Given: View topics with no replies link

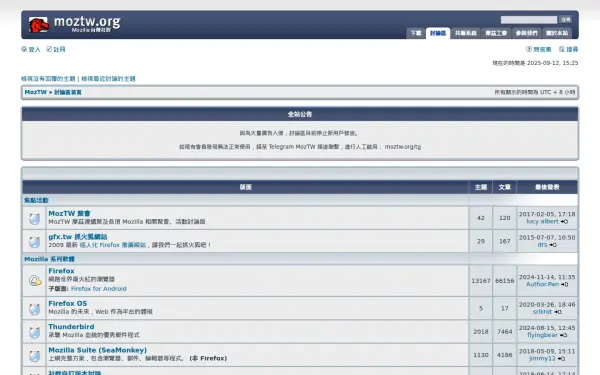Looking at the screenshot, I should click(48, 79).
